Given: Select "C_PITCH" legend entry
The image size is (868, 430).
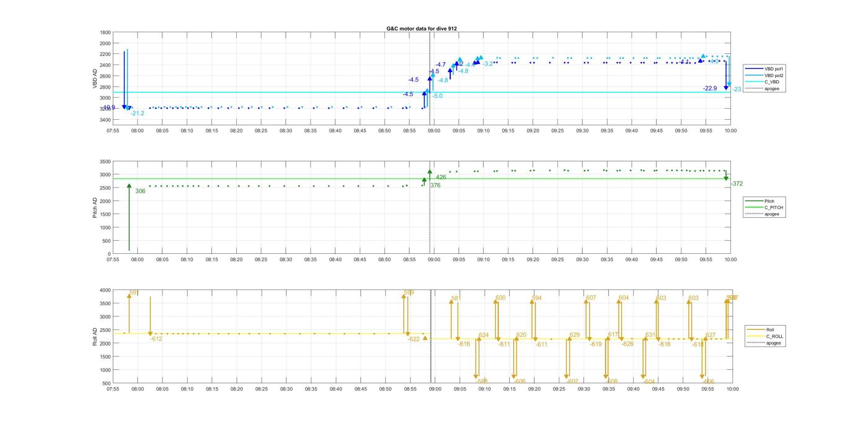Looking at the screenshot, I should point(764,207).
